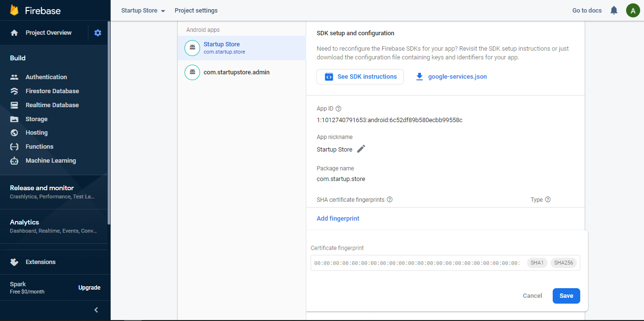The width and height of the screenshot is (644, 321).
Task: Open project settings gear icon
Action: point(98,33)
